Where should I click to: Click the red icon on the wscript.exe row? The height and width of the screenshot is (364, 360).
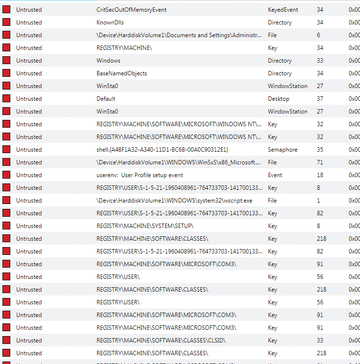pos(6,200)
